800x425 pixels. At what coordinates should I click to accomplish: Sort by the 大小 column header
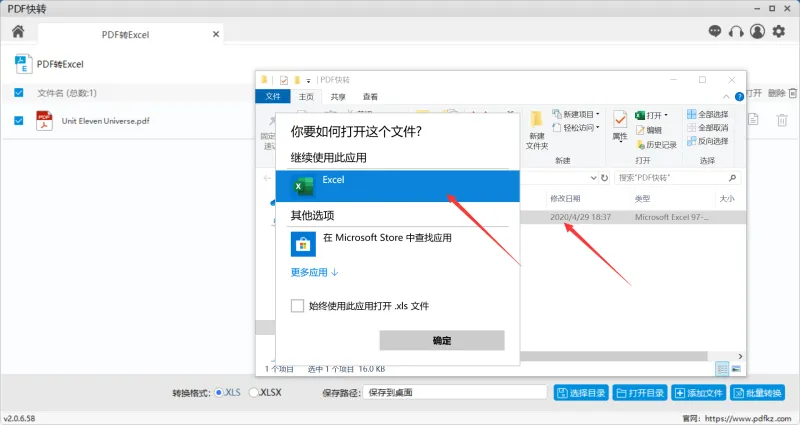click(x=727, y=198)
